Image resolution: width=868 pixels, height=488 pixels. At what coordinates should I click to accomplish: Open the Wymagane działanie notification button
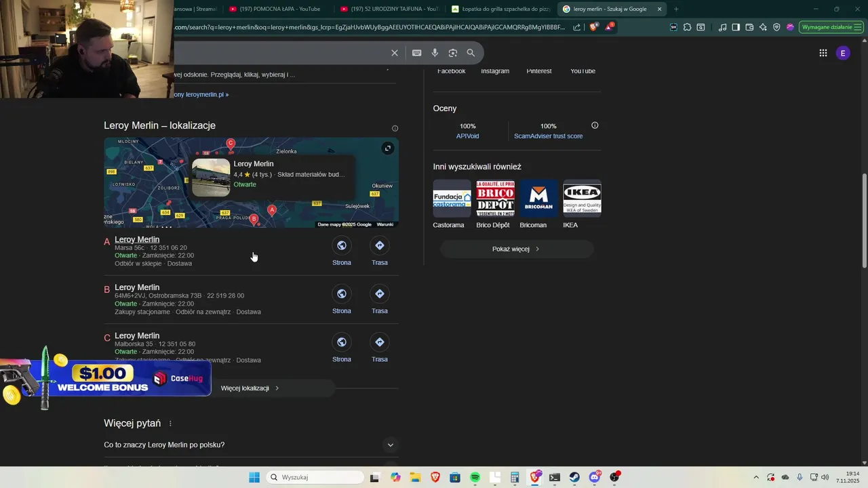point(830,27)
